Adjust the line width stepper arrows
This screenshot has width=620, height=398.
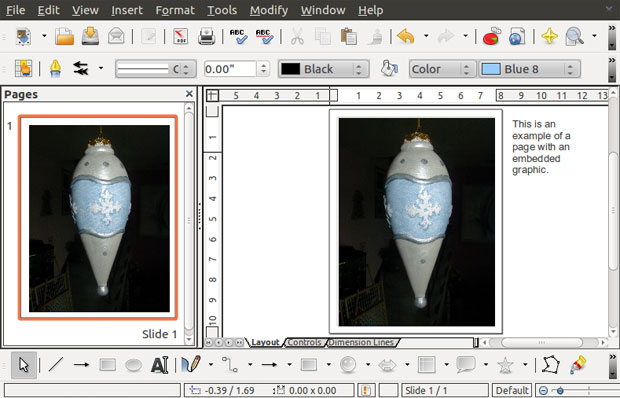point(263,69)
